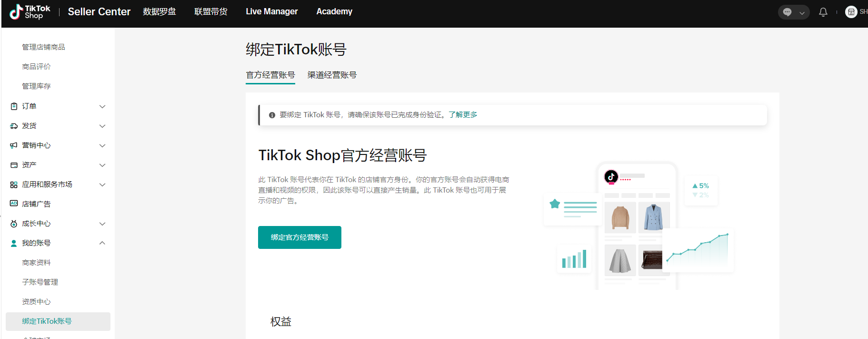Open Live Manager in top navigation
This screenshot has width=868, height=339.
coord(272,11)
